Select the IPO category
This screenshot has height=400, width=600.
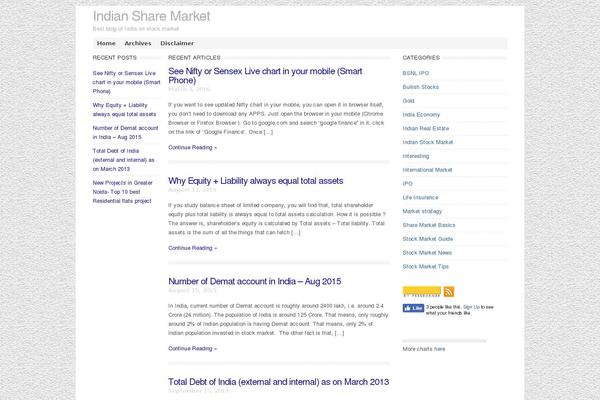tap(408, 184)
